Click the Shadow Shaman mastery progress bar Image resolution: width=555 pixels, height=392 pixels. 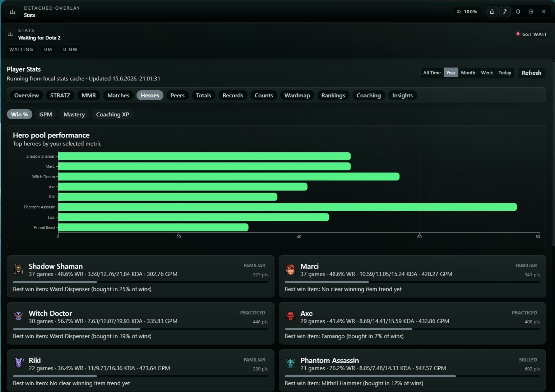(140, 282)
